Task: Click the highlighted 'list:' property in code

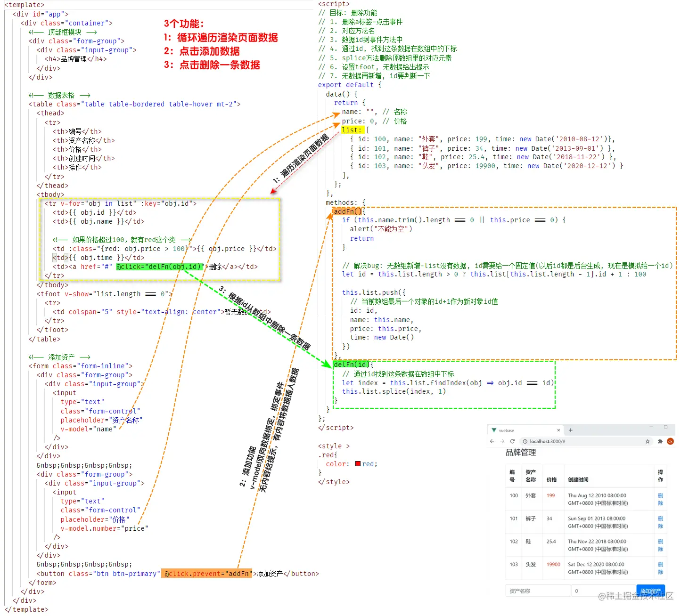Action: 353,130
